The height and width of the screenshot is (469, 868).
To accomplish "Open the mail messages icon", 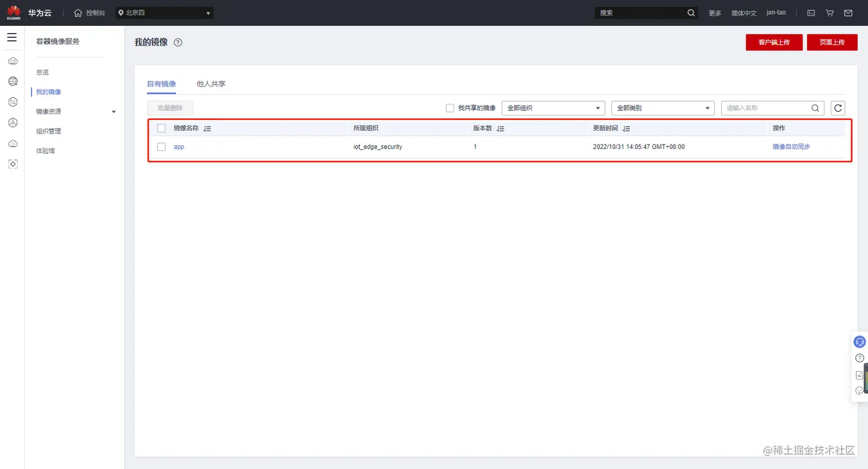I will tap(848, 13).
